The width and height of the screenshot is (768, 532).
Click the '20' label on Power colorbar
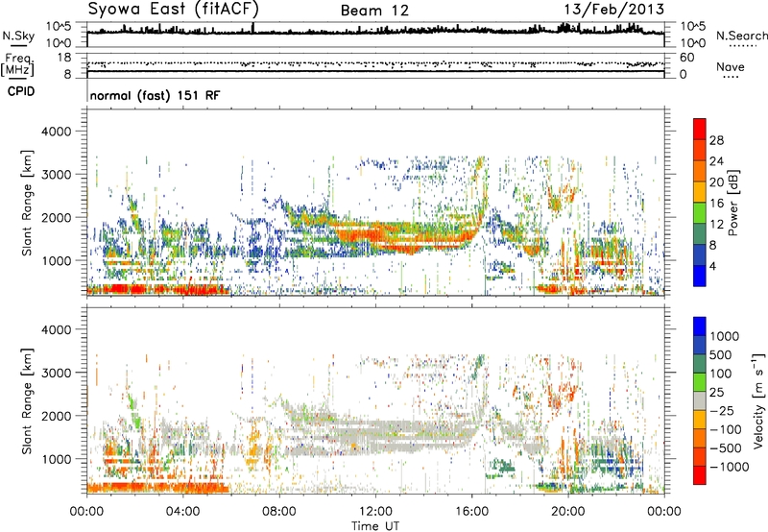[716, 182]
